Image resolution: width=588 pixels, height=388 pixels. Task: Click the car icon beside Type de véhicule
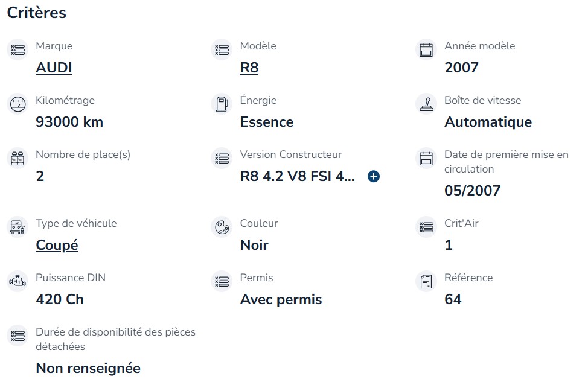18,227
